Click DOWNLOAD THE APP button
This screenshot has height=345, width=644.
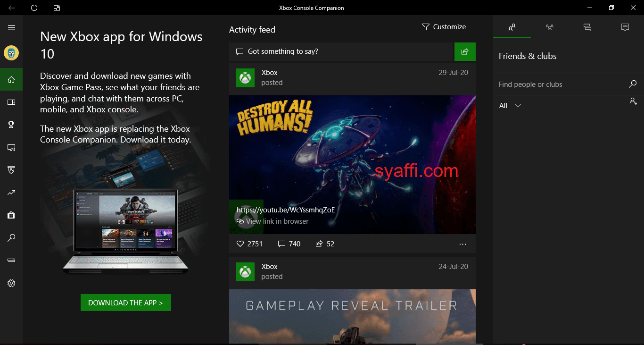(125, 303)
